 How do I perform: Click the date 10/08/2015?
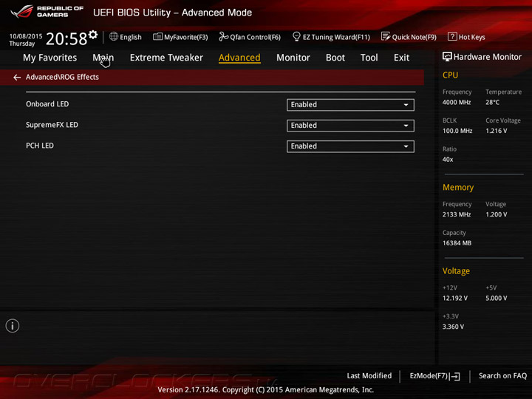coord(26,36)
